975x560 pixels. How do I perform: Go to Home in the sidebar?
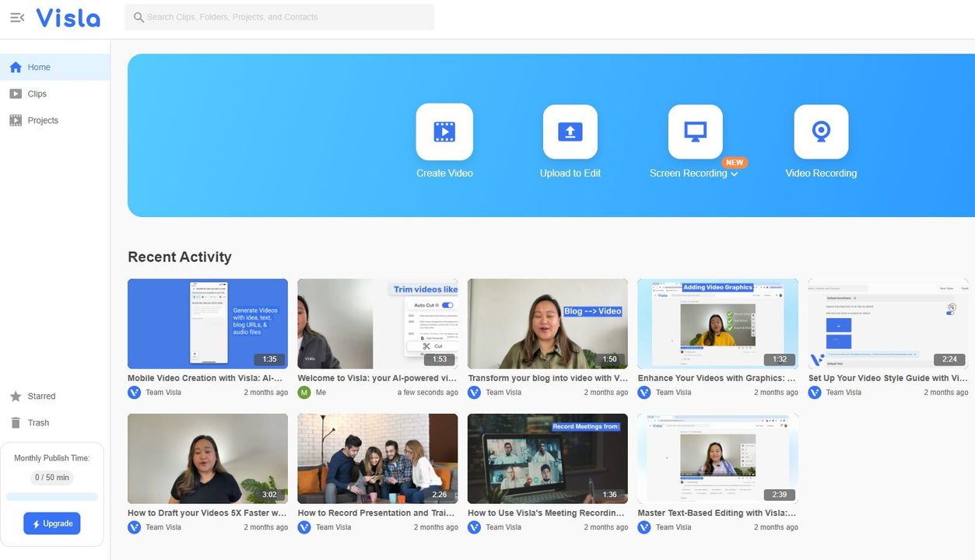pos(54,68)
